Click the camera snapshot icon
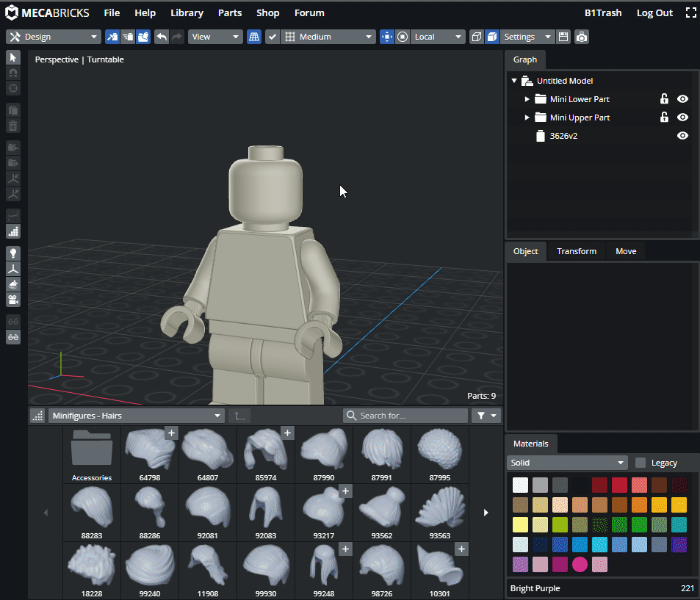The width and height of the screenshot is (700, 600). pos(582,37)
